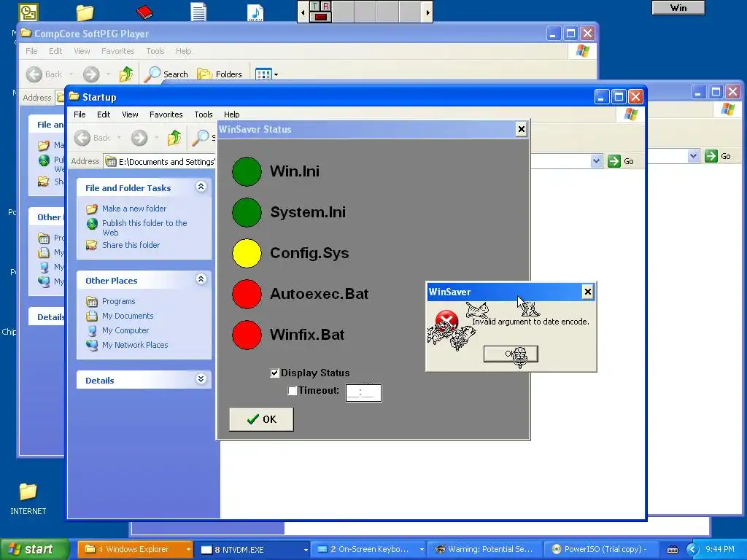Click the Make a new folder link
This screenshot has width=747, height=560.
pos(134,209)
